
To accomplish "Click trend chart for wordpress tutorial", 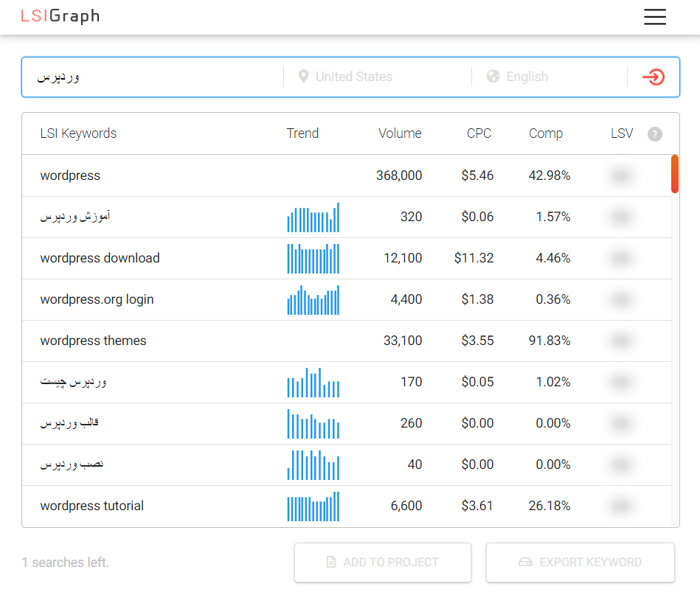I will (313, 506).
